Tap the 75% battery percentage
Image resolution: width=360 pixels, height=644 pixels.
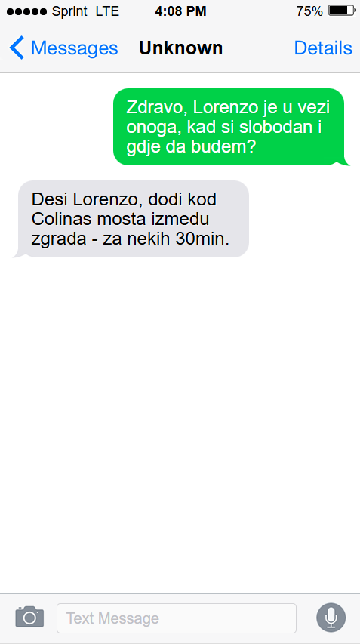pyautogui.click(x=309, y=11)
